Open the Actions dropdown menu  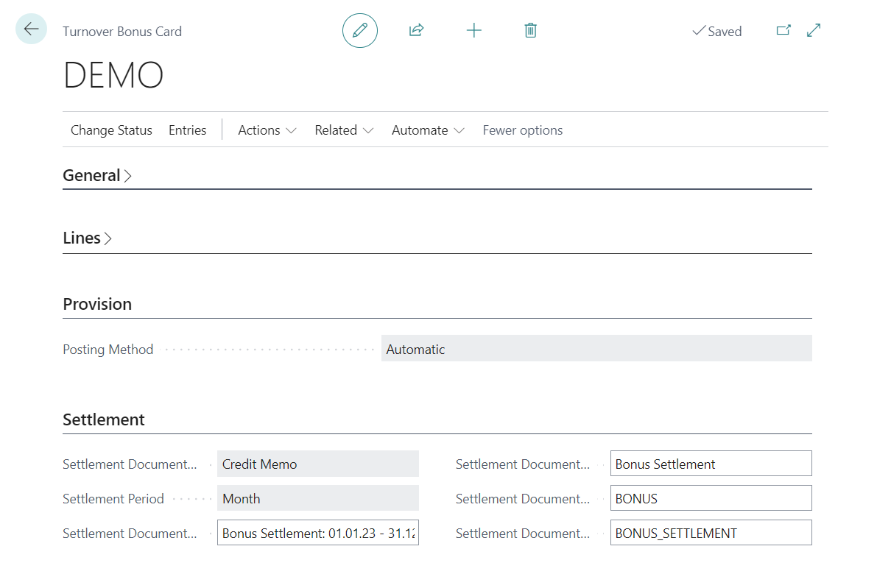[x=267, y=130]
